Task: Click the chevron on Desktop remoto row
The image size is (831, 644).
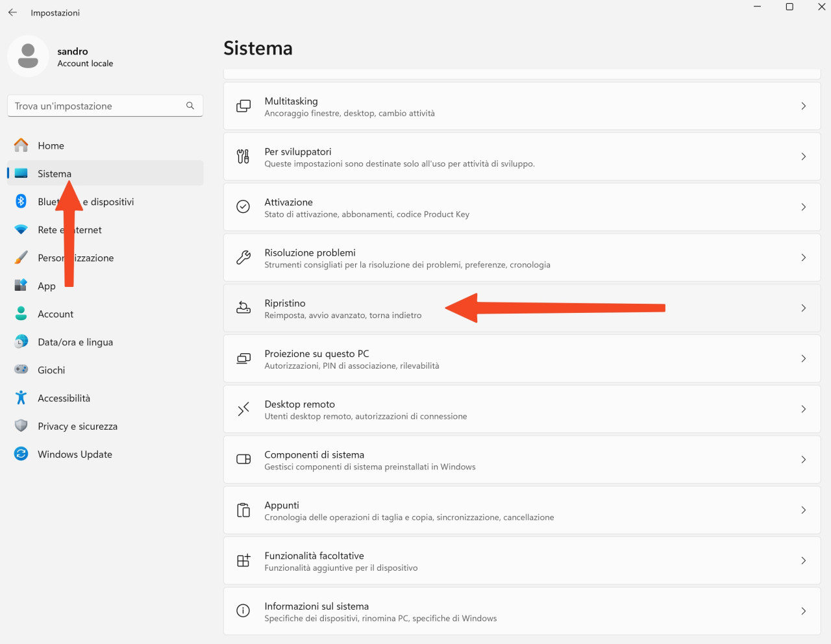Action: coord(804,409)
